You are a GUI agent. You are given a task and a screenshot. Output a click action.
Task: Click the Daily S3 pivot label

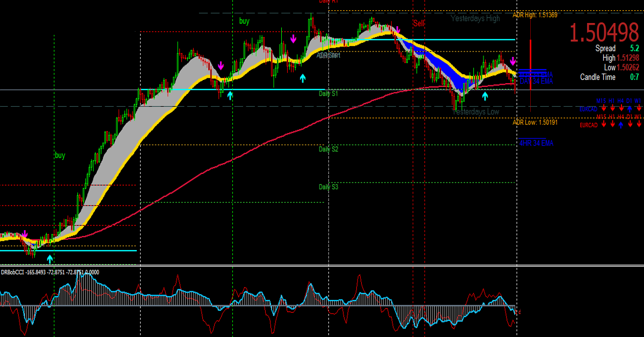328,187
